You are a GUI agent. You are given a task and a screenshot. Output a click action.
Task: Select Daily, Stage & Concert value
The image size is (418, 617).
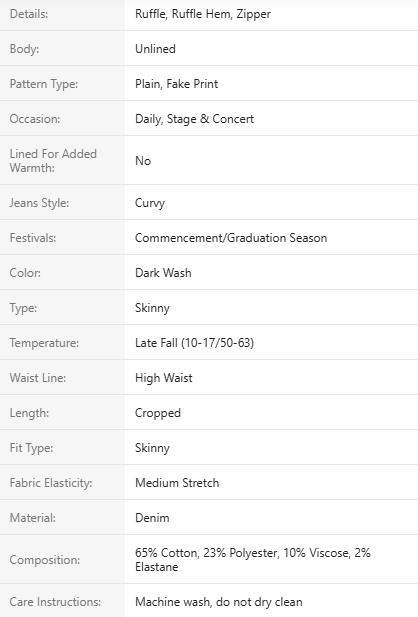[194, 119]
